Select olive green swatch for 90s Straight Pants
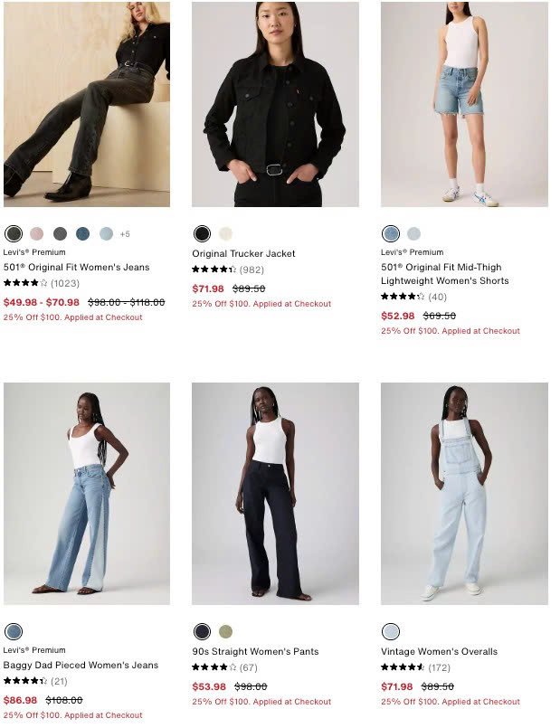 225,631
